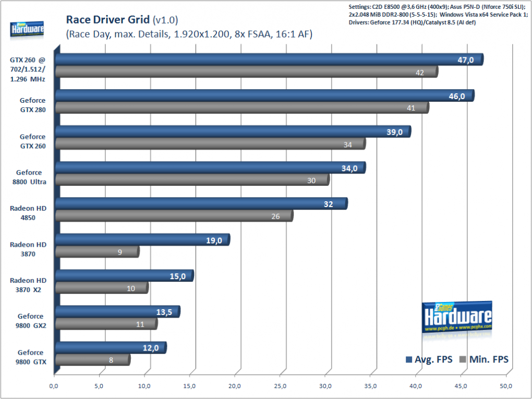Screen dimensions: 532x399
Task: Click the 25,0 x-axis tick label
Action: (280, 386)
